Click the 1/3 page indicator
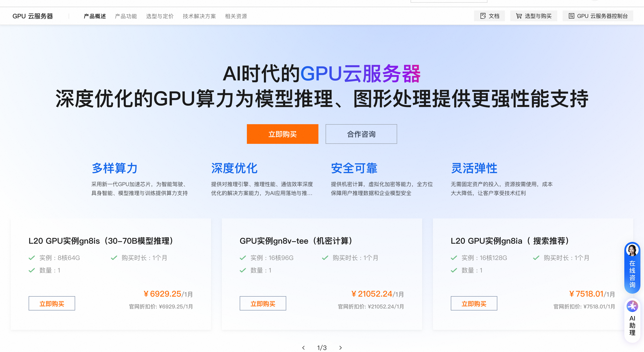Image resolution: width=644 pixels, height=352 pixels. [x=322, y=348]
